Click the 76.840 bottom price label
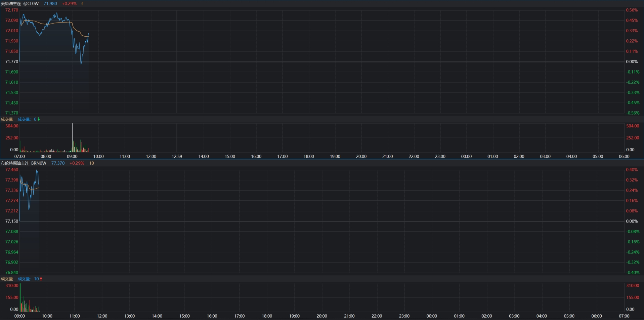644x320 pixels. tap(12, 273)
